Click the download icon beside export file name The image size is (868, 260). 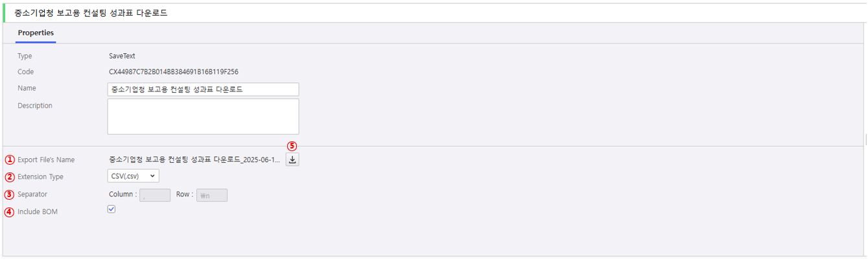click(292, 160)
